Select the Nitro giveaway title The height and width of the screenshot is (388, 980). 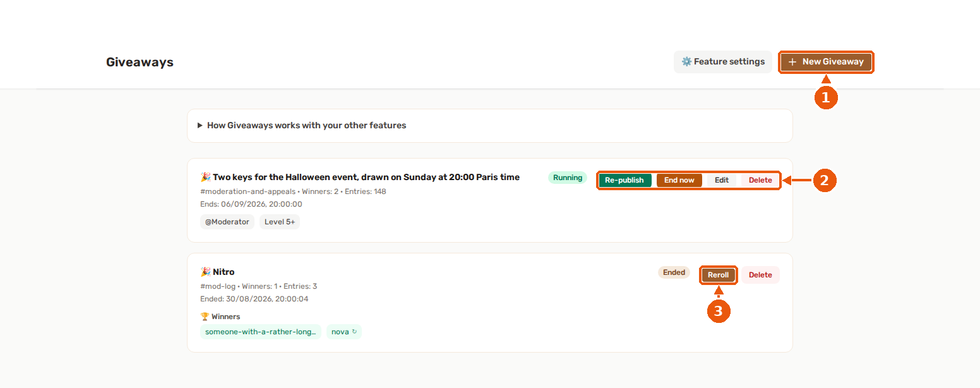217,272
